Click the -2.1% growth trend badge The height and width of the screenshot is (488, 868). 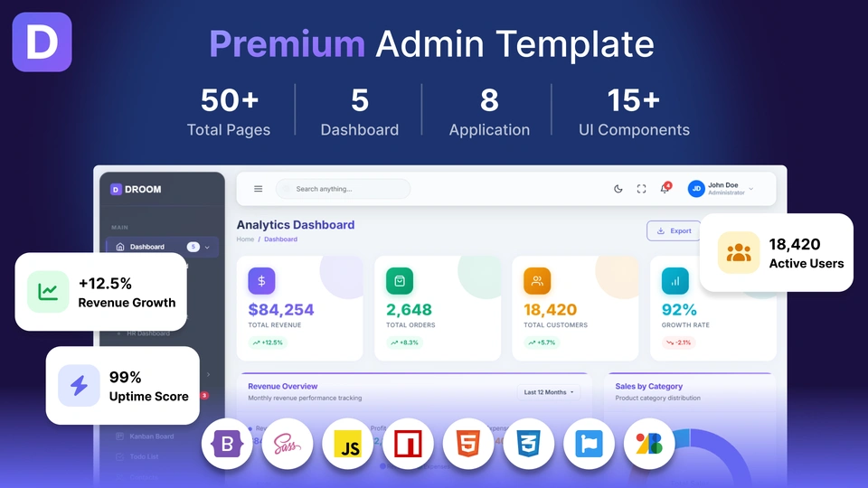point(679,343)
